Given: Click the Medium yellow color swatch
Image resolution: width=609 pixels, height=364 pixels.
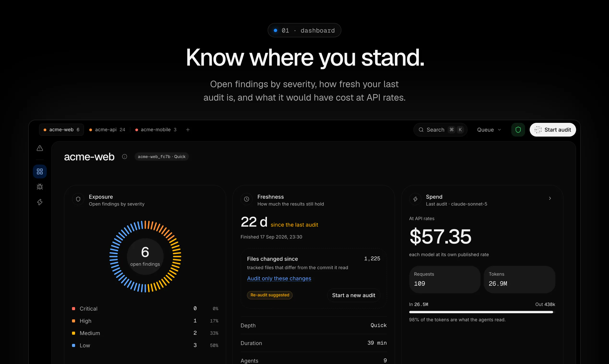Looking at the screenshot, I should [73, 333].
